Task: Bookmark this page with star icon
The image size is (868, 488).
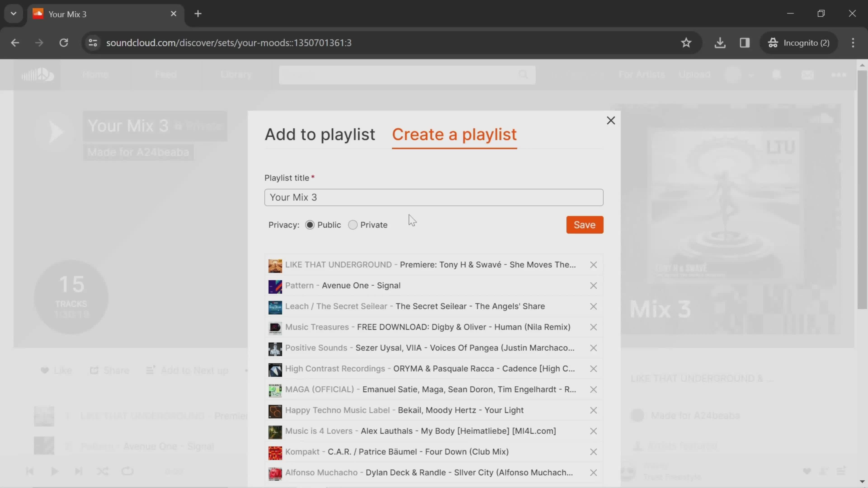Action: pos(686,43)
